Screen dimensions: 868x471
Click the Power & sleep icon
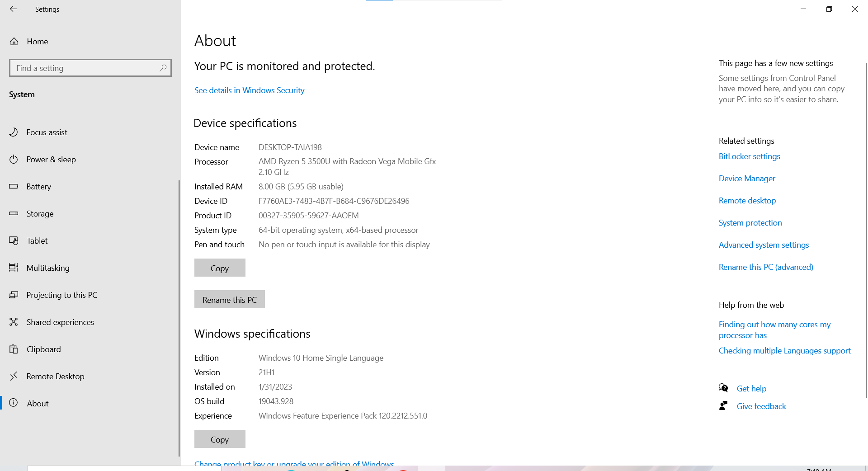pyautogui.click(x=14, y=159)
